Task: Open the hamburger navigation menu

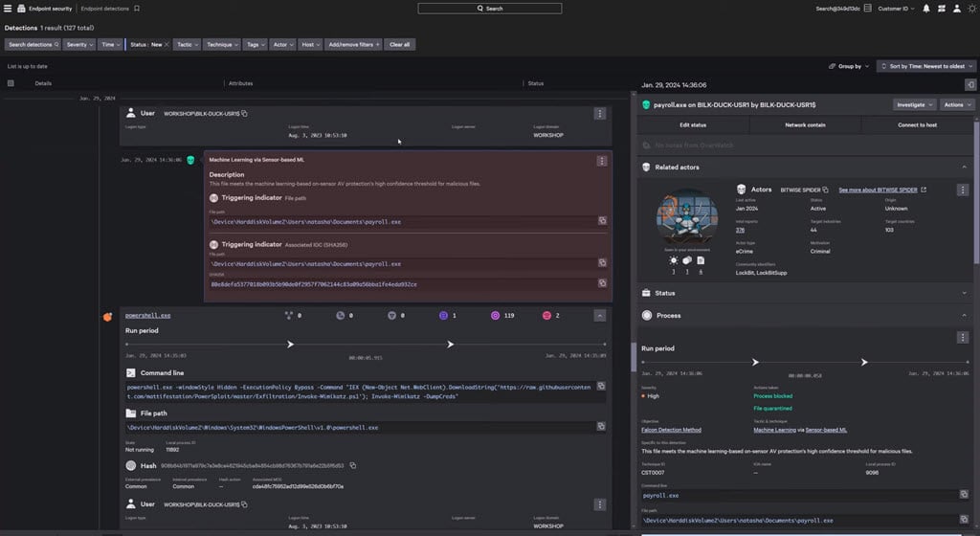Action: 9,8
